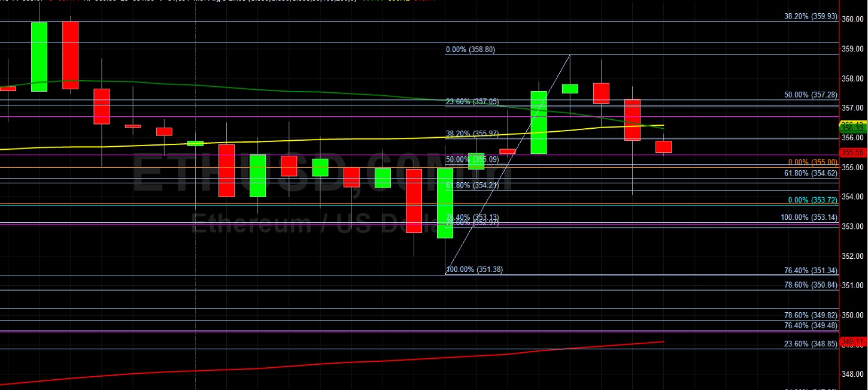Image resolution: width=868 pixels, height=390 pixels.
Task: Select the 100.00% (351.38) retracement label
Action: pos(474,270)
